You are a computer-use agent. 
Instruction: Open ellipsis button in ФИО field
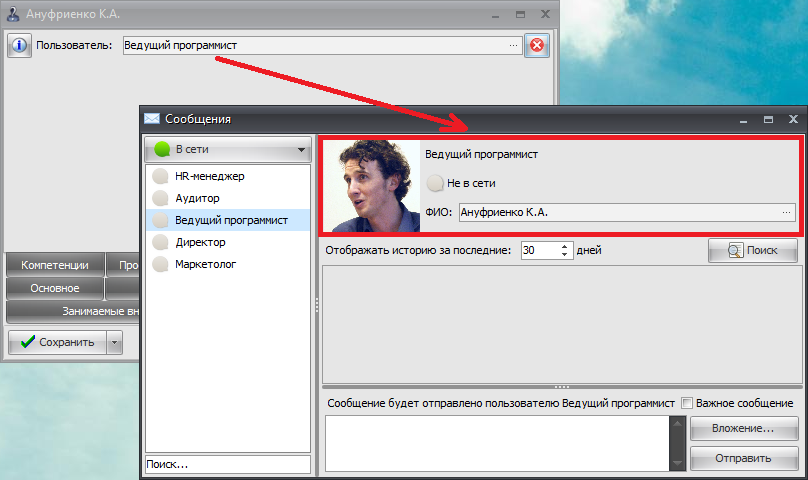pyautogui.click(x=786, y=212)
